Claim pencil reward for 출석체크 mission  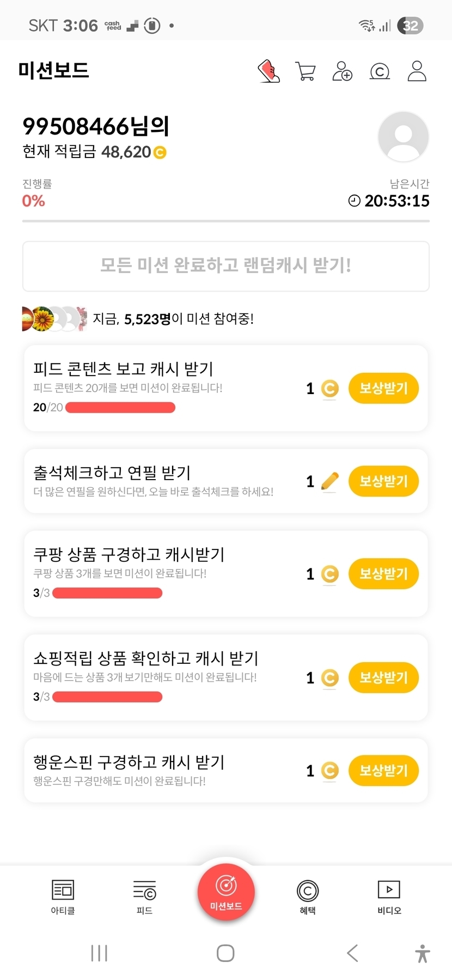[383, 481]
